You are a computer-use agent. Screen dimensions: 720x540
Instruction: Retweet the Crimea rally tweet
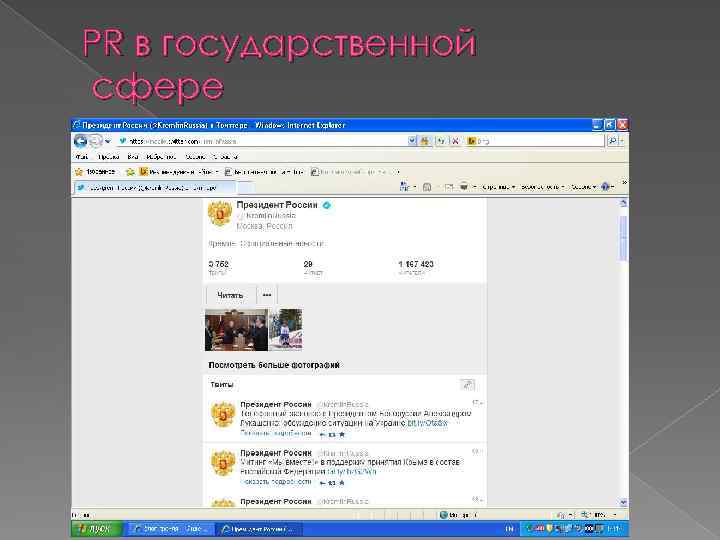[x=332, y=483]
